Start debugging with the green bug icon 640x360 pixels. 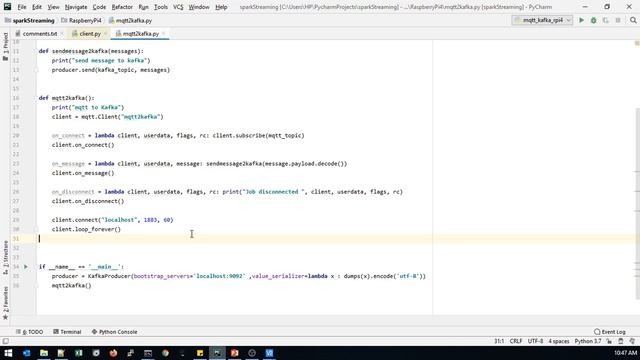coord(593,20)
